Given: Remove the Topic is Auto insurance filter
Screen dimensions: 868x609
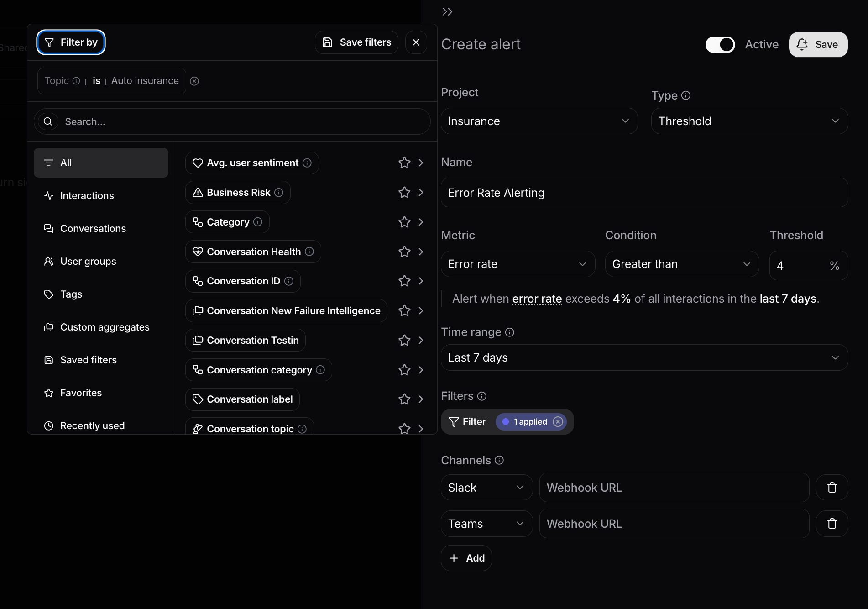Looking at the screenshot, I should (194, 81).
